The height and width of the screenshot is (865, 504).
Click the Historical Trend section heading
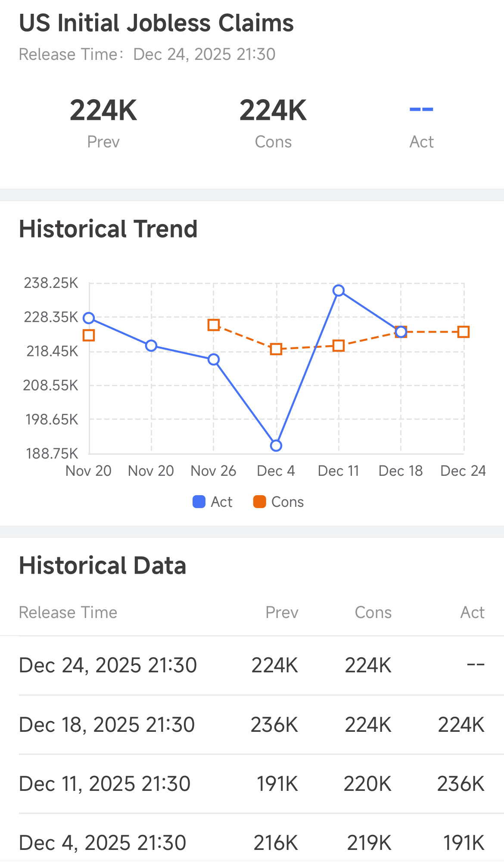[x=108, y=229]
